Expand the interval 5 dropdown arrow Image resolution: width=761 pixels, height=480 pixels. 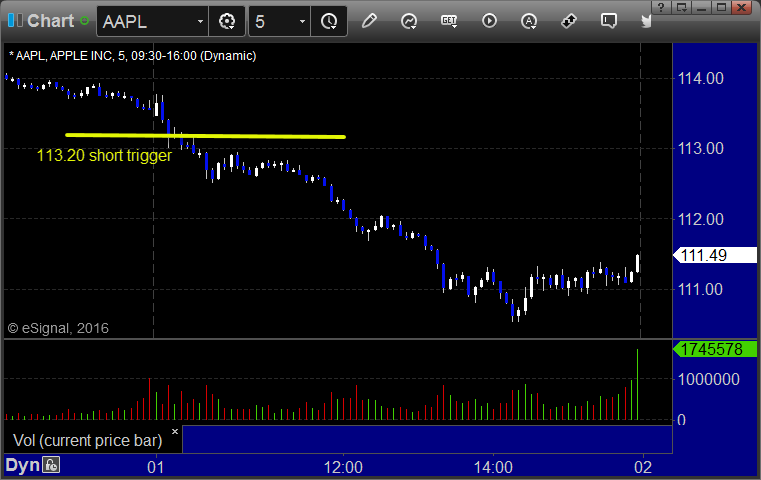point(302,21)
